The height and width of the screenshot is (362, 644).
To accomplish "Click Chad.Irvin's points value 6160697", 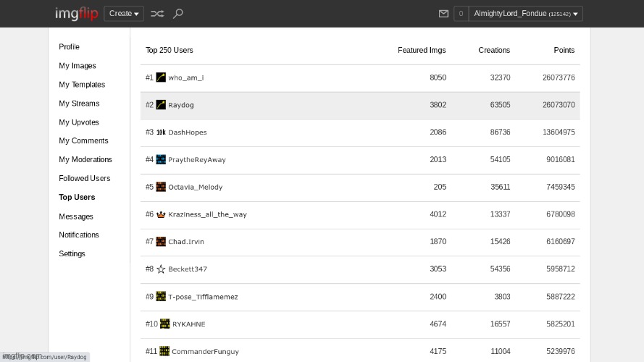I will click(560, 241).
